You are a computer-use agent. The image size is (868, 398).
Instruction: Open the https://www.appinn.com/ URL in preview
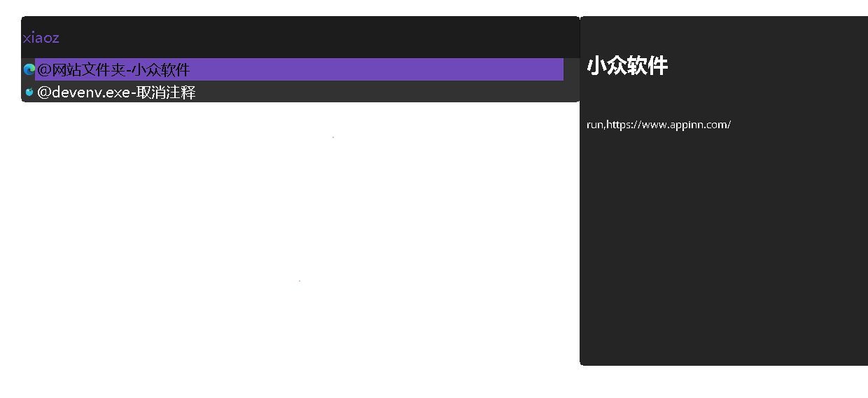click(668, 125)
